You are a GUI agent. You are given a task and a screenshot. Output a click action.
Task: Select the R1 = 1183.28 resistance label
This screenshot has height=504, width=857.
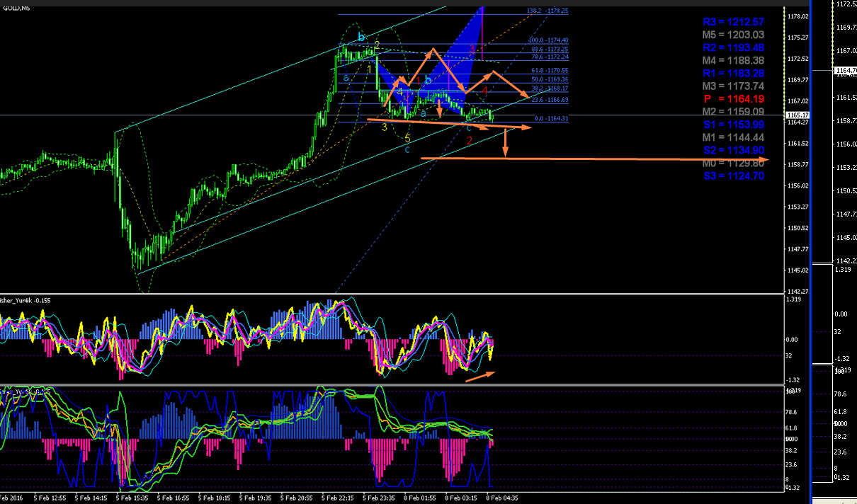(734, 74)
